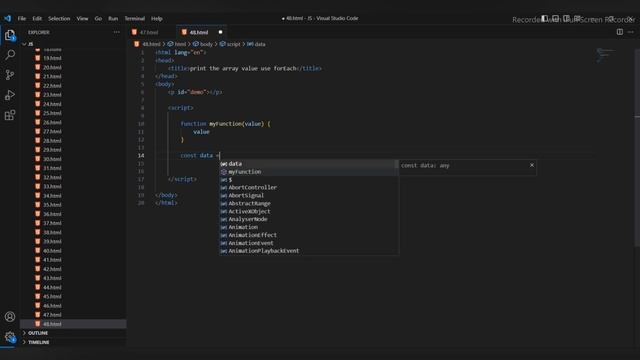
Task: Open file 30.html in explorer
Action: (52, 159)
